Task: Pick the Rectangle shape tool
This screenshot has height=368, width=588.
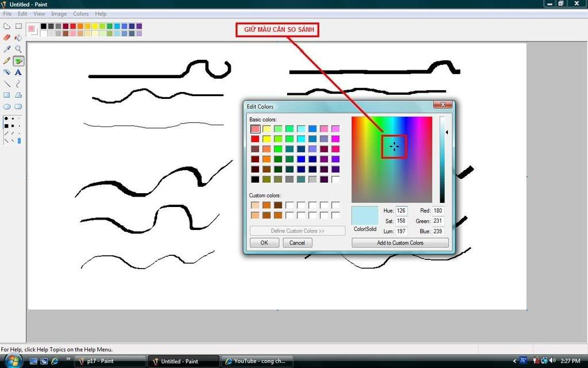Action: pos(7,95)
